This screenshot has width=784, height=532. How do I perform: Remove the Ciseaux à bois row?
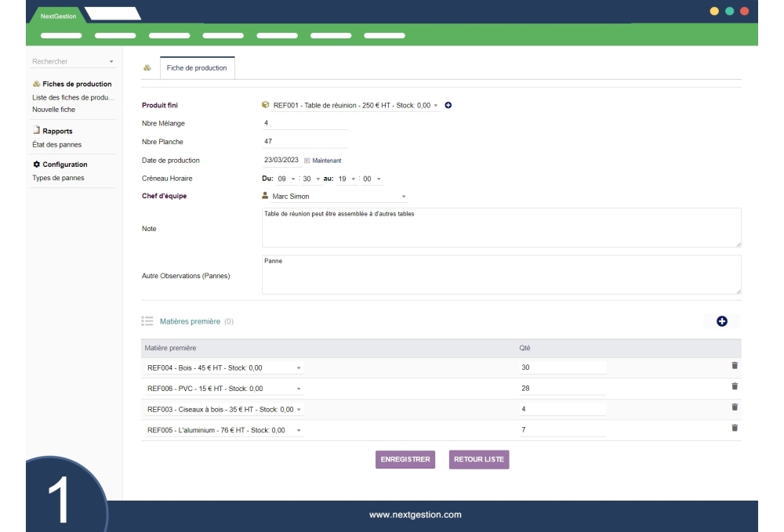(735, 407)
